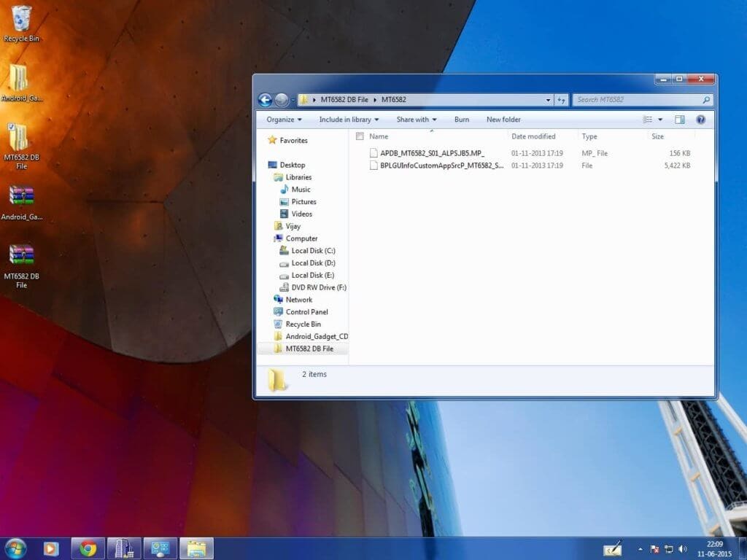Open Control Panel from the navigation pane
The height and width of the screenshot is (560, 747).
click(x=301, y=312)
